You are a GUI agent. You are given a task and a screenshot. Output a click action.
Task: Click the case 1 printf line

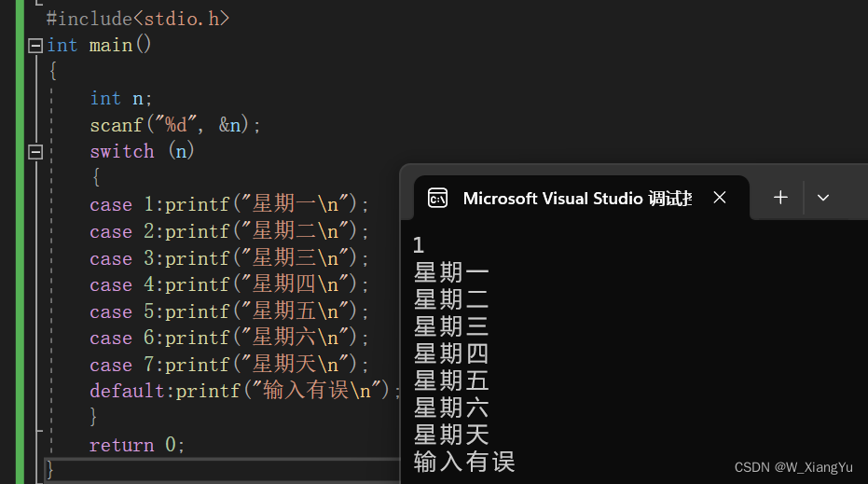pyautogui.click(x=229, y=204)
